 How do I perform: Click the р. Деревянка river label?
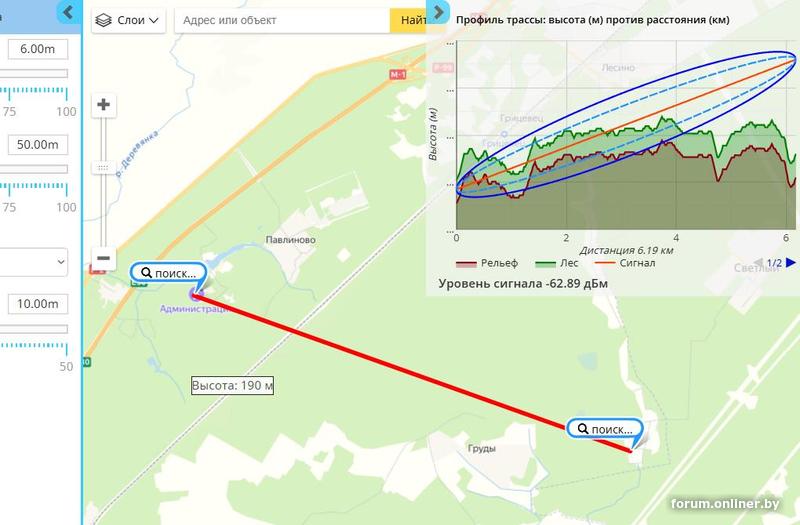pos(137,154)
